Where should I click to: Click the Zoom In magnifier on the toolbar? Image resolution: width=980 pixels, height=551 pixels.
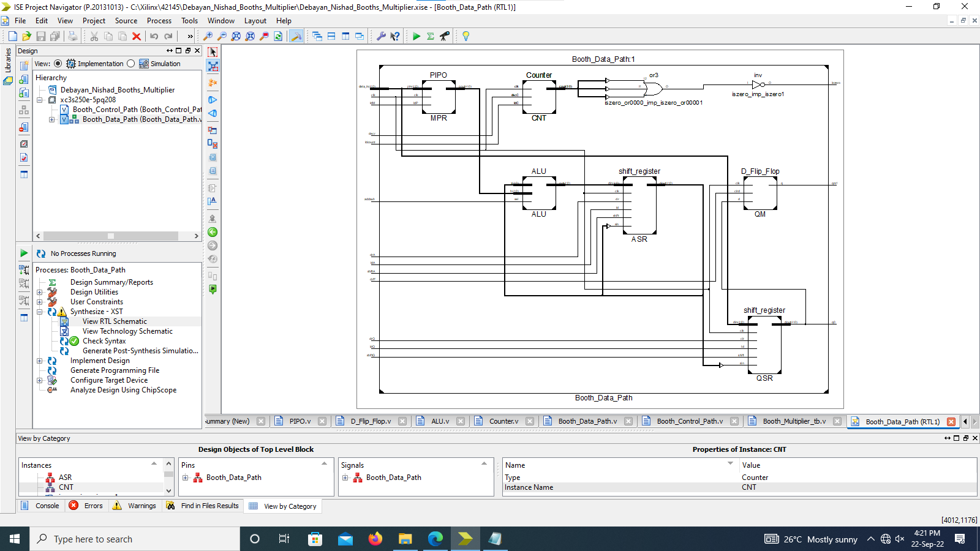point(208,36)
